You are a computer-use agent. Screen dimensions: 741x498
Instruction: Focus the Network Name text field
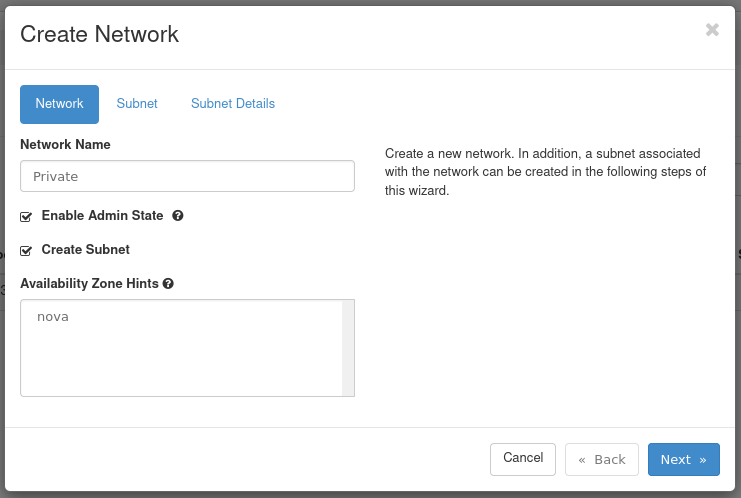(187, 176)
